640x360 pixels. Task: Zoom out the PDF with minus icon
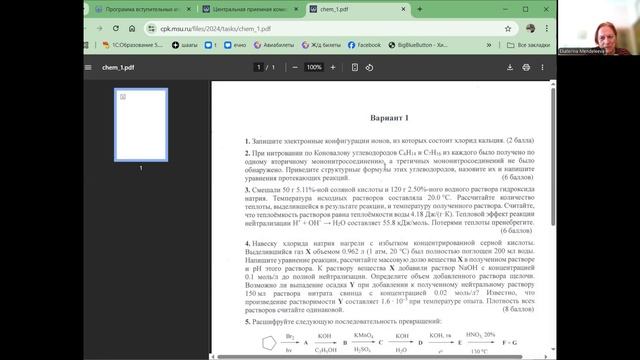coord(295,67)
